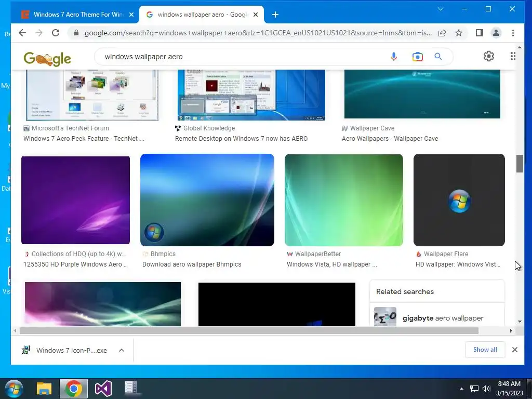Share this page via share icon

tap(442, 33)
